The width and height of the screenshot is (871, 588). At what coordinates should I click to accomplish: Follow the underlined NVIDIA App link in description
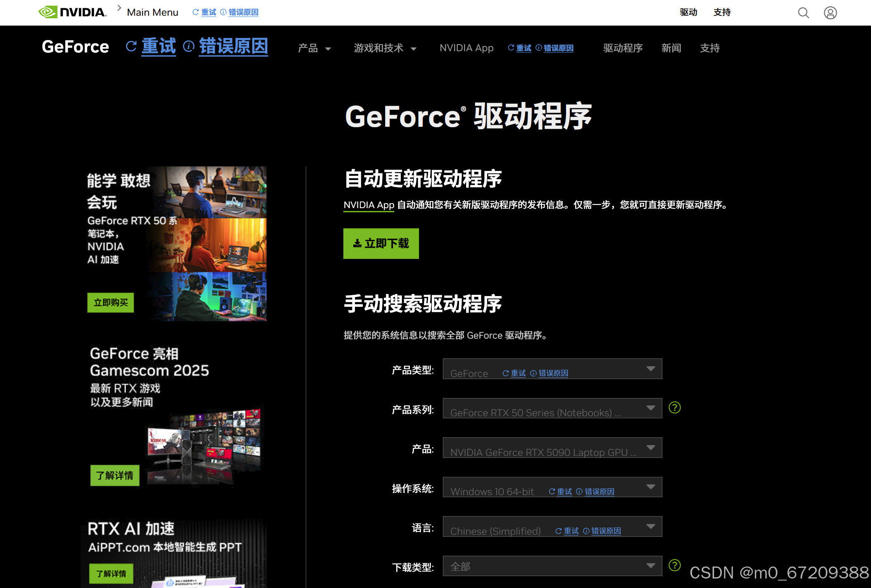pos(369,205)
